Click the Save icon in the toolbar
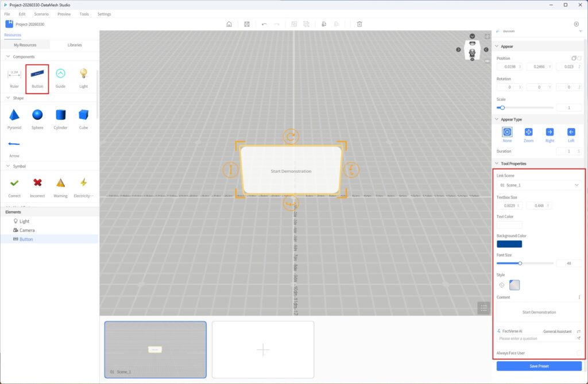588x384 pixels. [x=246, y=24]
